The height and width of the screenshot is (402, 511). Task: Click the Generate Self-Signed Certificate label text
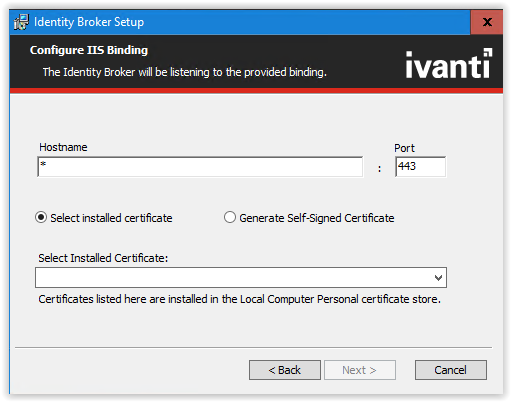pyautogui.click(x=317, y=218)
